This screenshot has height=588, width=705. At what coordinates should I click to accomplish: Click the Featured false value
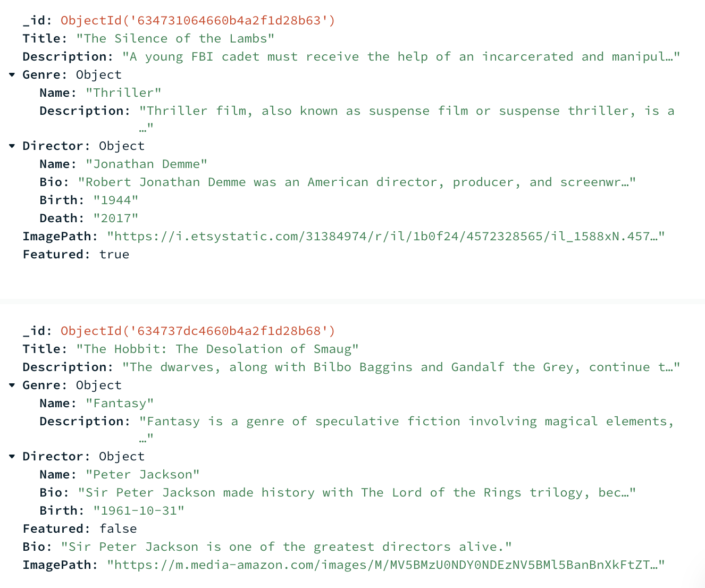(118, 529)
